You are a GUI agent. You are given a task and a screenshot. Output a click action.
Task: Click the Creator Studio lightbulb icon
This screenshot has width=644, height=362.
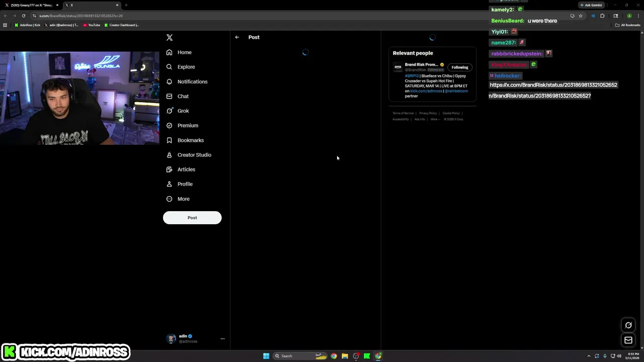(169, 155)
